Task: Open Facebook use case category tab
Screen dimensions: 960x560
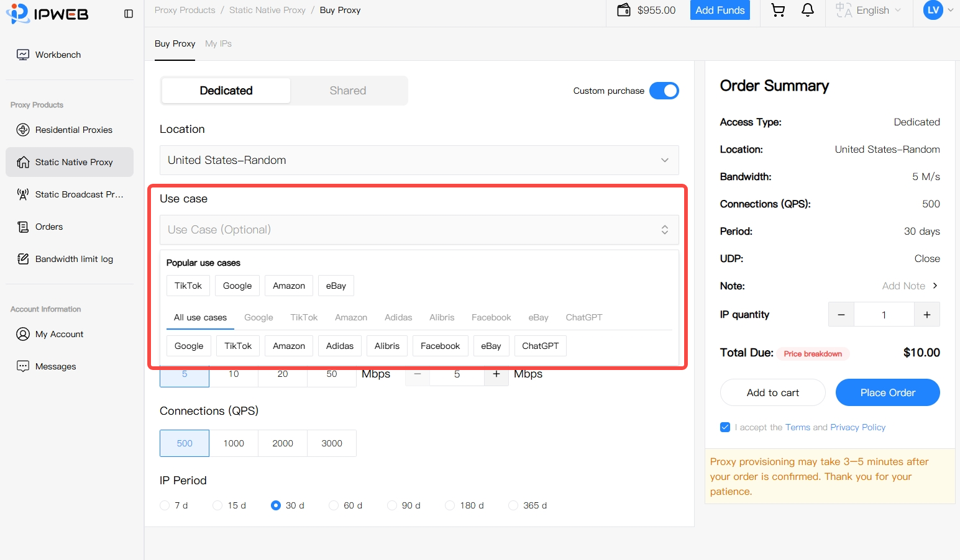Action: pyautogui.click(x=491, y=317)
